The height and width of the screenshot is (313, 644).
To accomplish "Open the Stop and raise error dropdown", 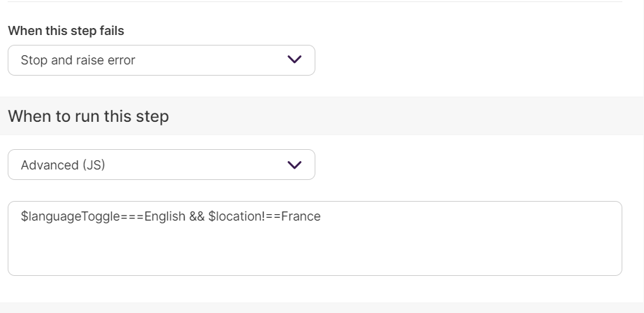I will (x=162, y=60).
